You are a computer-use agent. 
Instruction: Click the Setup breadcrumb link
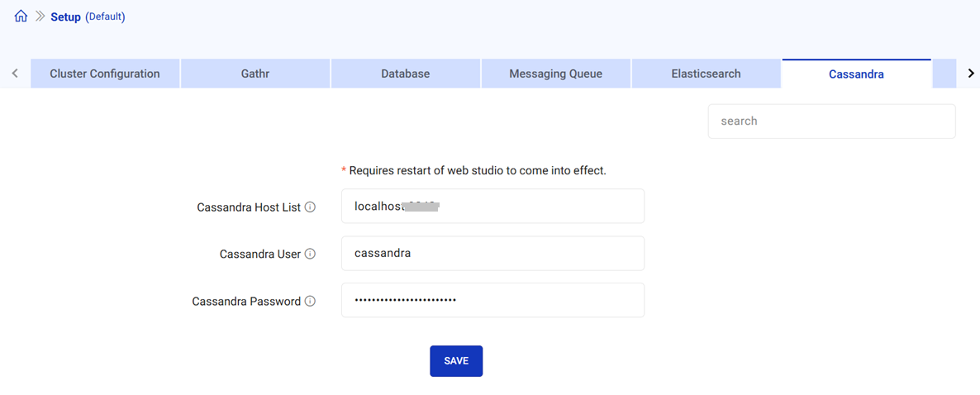click(65, 17)
